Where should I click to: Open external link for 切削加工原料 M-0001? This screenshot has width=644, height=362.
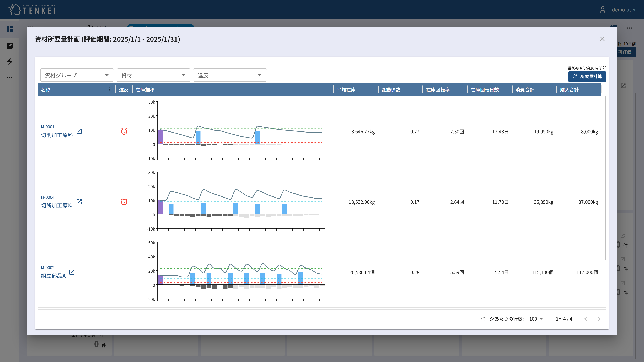pyautogui.click(x=79, y=131)
